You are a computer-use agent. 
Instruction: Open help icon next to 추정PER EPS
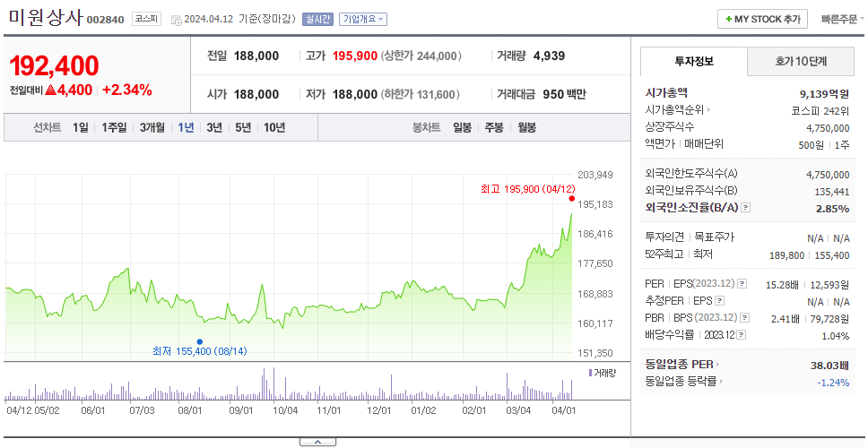point(720,301)
